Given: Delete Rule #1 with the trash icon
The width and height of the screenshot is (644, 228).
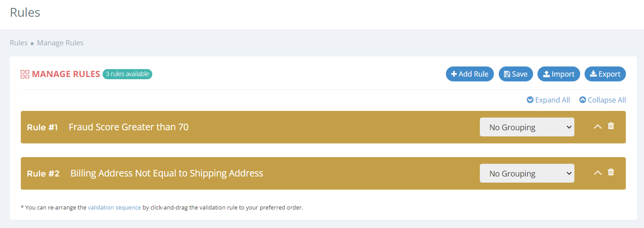Looking at the screenshot, I should 611,126.
